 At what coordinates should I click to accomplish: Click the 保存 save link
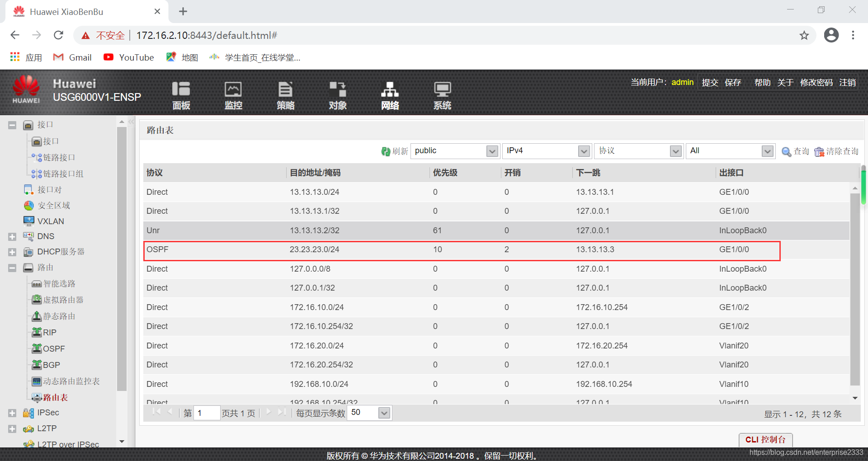coord(733,82)
